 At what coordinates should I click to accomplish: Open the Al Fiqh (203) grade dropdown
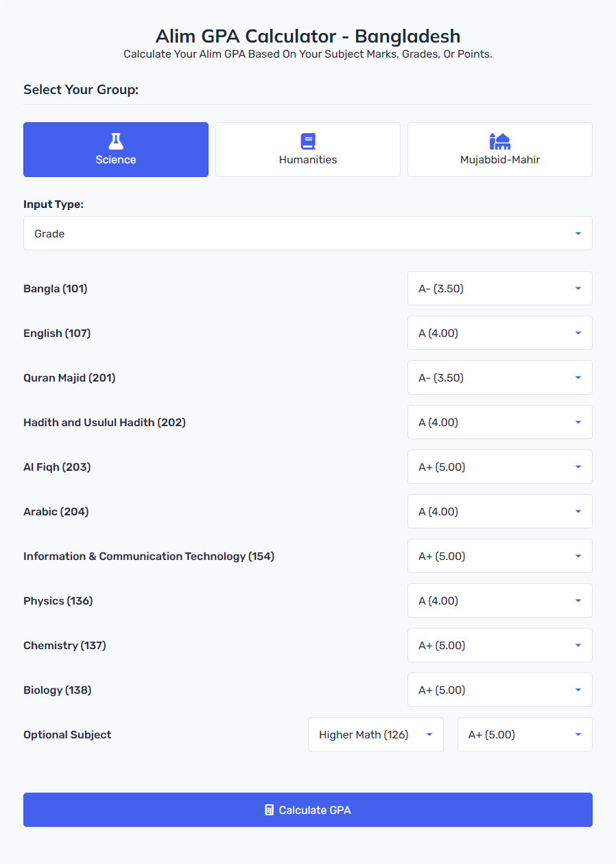[500, 467]
